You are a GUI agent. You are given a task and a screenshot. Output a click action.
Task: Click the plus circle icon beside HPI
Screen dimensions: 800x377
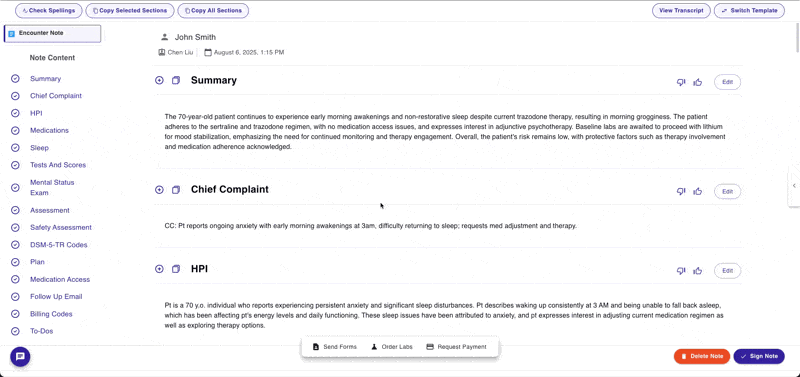click(159, 269)
